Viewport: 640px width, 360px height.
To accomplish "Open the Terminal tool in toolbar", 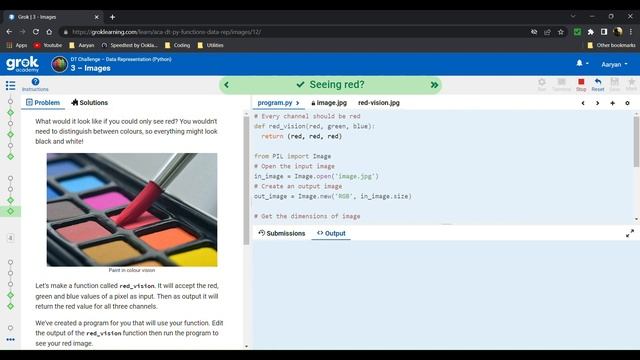I will [x=562, y=84].
